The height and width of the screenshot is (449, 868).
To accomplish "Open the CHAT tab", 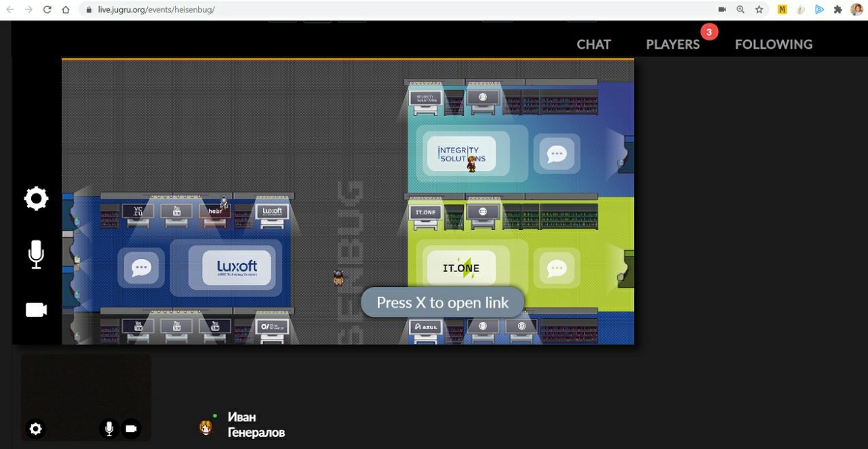I will coord(593,44).
